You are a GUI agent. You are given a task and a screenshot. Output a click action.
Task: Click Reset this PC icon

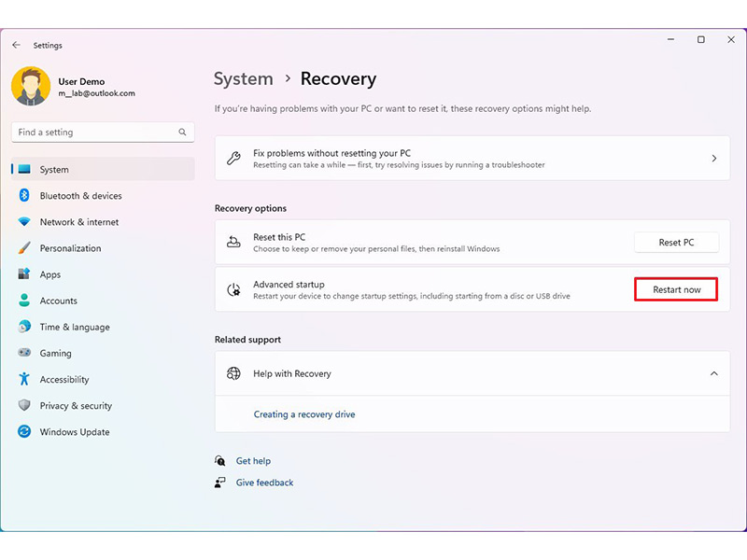point(233,242)
